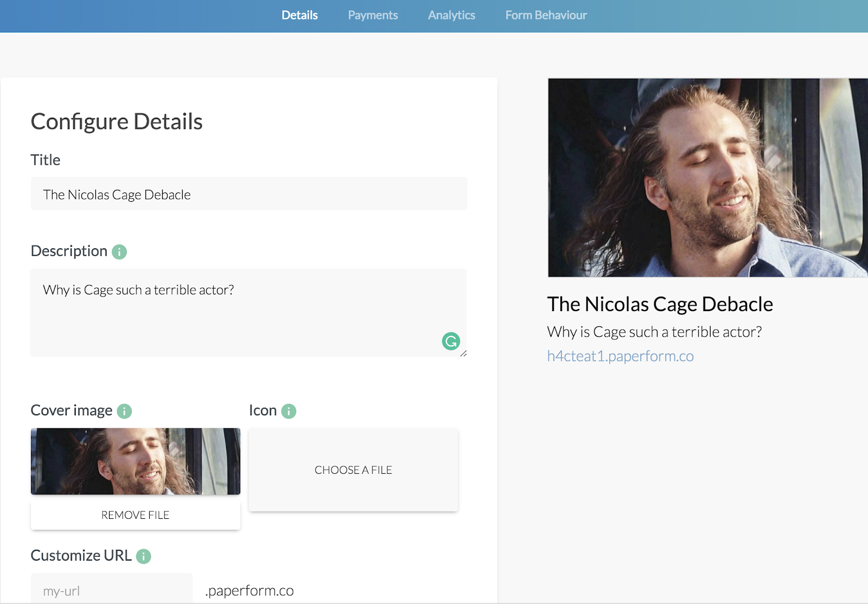Click the preview title 'The Nicolas Cage Debacle'
This screenshot has height=604, width=868.
[660, 304]
